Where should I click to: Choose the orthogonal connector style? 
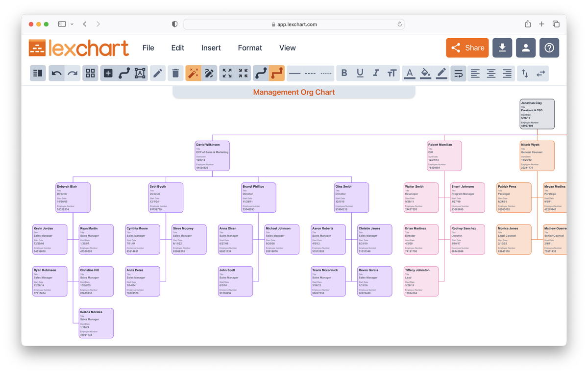pos(277,73)
